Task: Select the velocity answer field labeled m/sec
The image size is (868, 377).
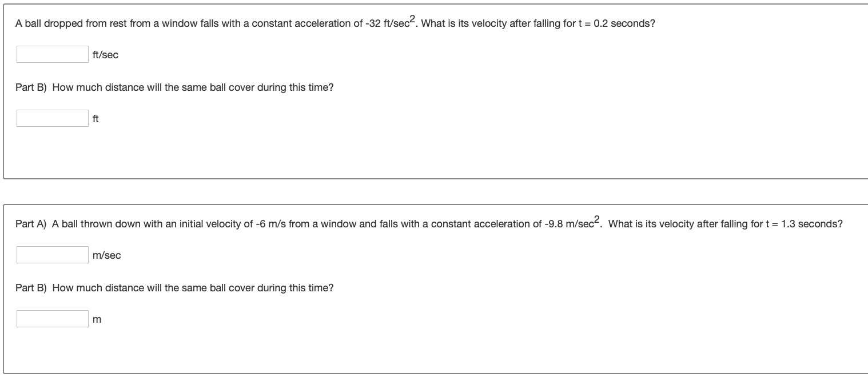Action: [53, 255]
